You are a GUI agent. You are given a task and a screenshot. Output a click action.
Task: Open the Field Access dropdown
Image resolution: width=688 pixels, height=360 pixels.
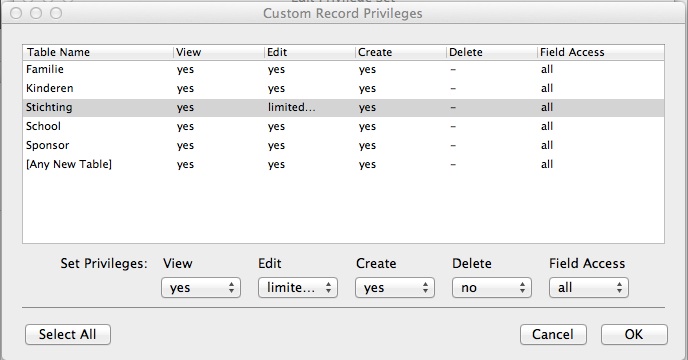pyautogui.click(x=588, y=288)
